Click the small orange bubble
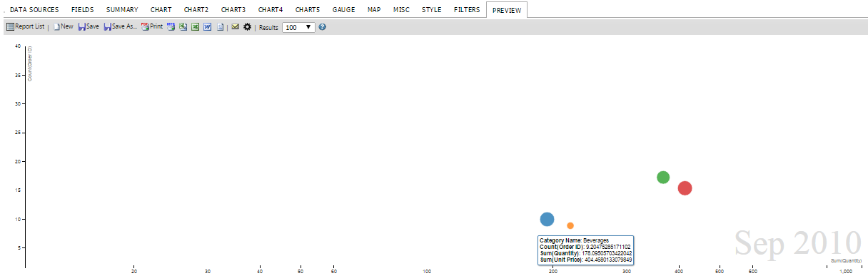This screenshot has width=868, height=276. (x=570, y=225)
